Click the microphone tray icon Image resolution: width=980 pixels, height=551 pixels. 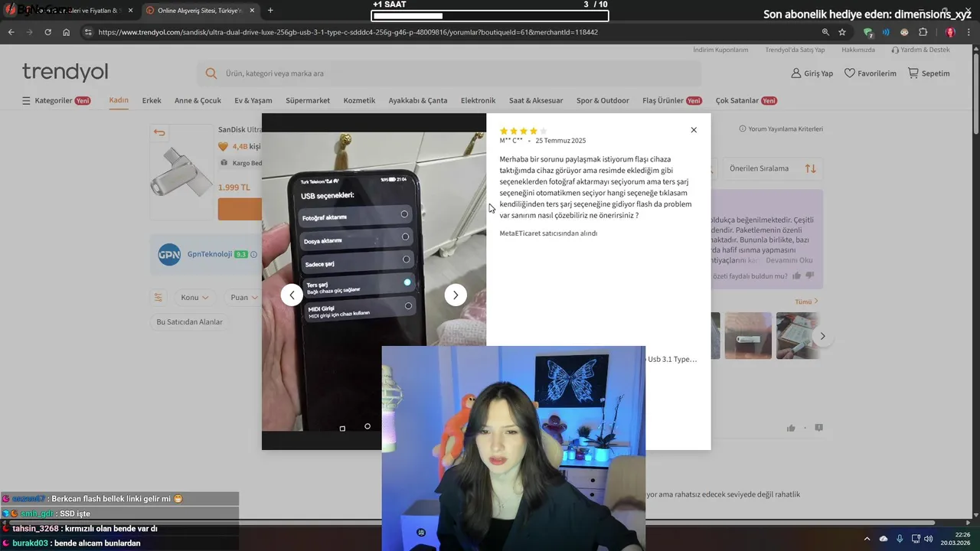coord(900,539)
